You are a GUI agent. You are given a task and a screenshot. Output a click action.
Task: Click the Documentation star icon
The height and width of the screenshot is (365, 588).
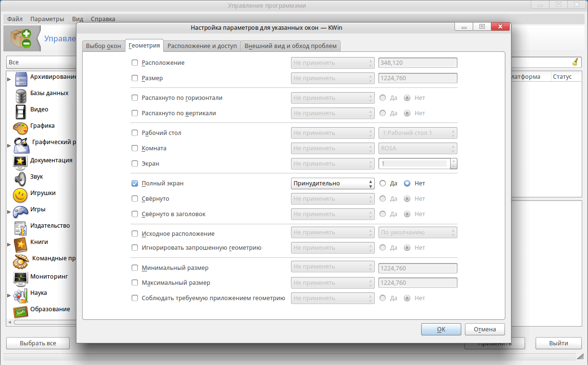point(21,161)
